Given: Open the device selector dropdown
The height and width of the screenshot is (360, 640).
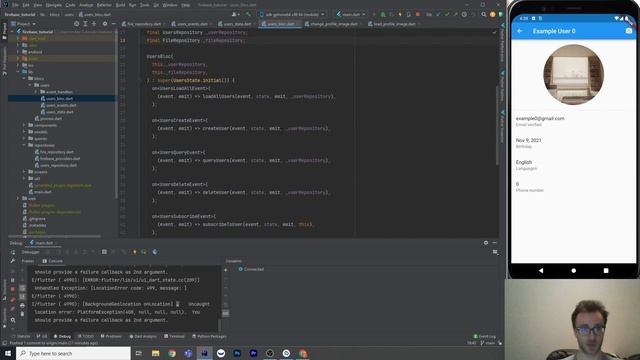Looking at the screenshot, I should (x=292, y=14).
